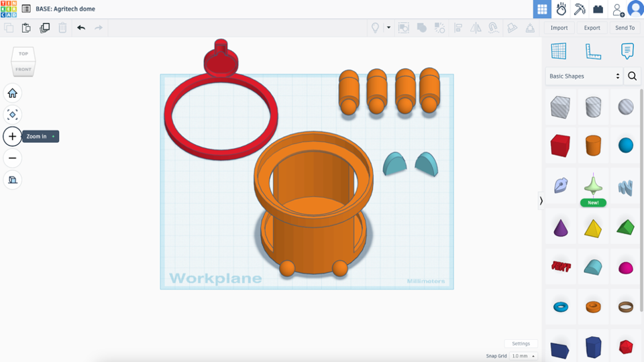The height and width of the screenshot is (362, 644).
Task: Click the TOP face of view cube
Action: pyautogui.click(x=23, y=54)
